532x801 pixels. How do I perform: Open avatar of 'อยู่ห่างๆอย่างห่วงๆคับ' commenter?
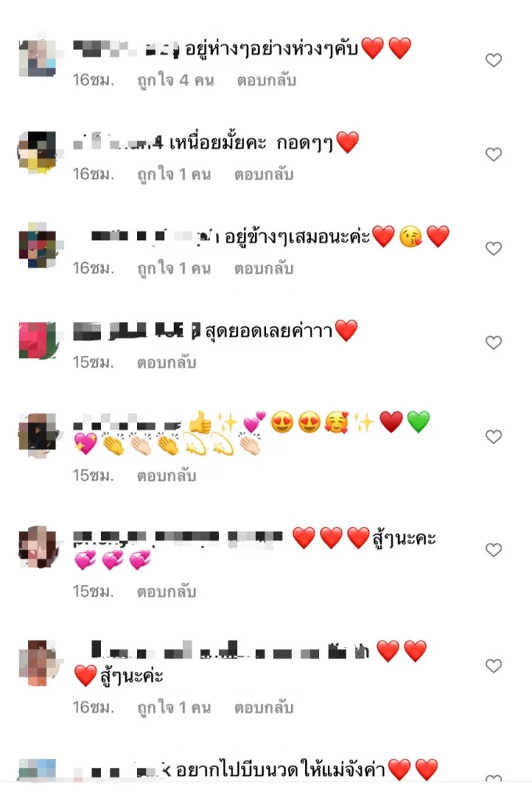[39, 56]
